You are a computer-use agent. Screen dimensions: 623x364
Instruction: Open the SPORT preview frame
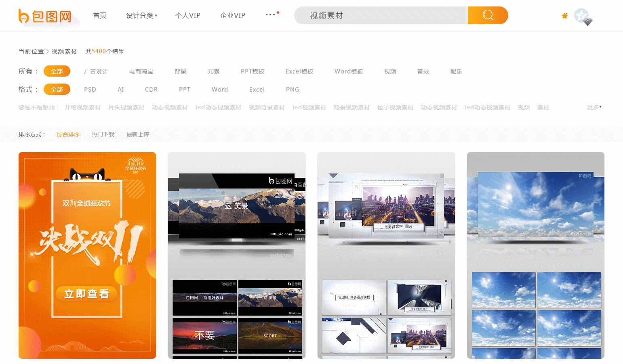270,336
